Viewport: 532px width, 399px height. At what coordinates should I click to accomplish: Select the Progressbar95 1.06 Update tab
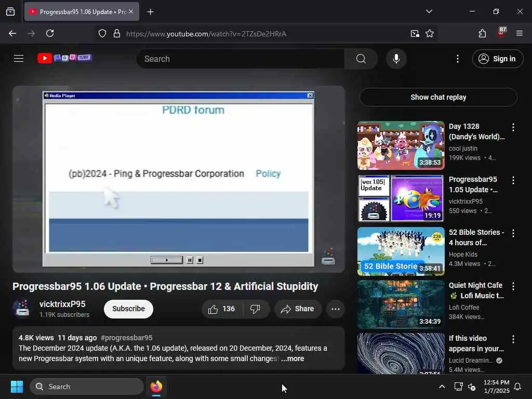(x=82, y=11)
